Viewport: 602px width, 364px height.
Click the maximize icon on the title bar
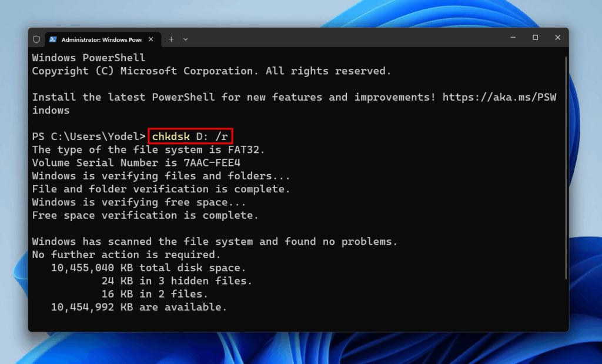click(535, 38)
